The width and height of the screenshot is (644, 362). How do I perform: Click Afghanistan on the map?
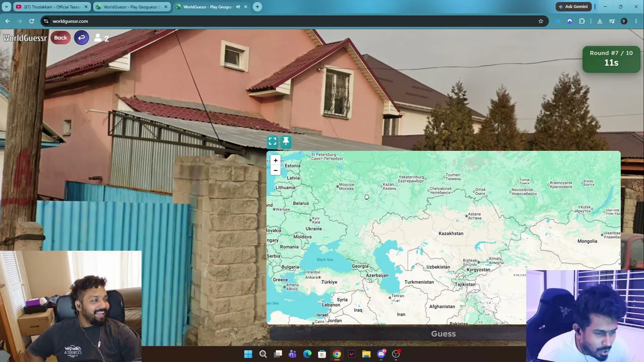pos(442,307)
